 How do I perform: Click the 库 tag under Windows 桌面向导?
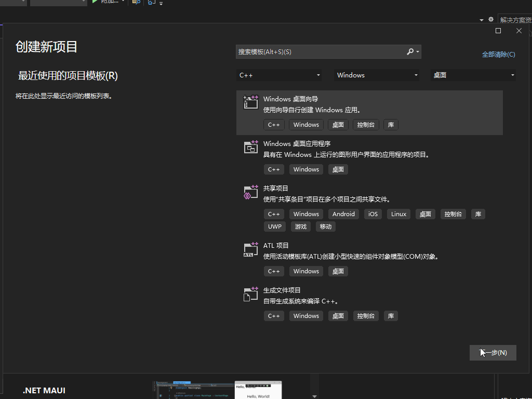[x=391, y=125]
